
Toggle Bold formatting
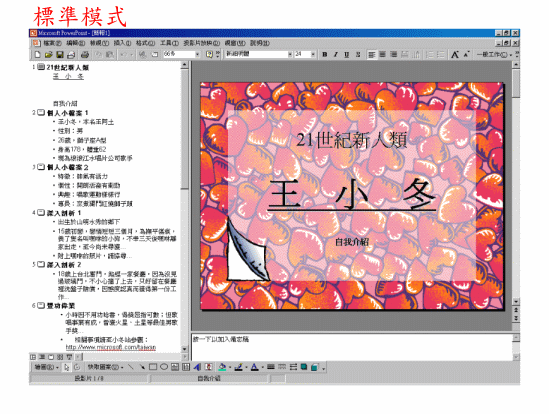pyautogui.click(x=325, y=55)
